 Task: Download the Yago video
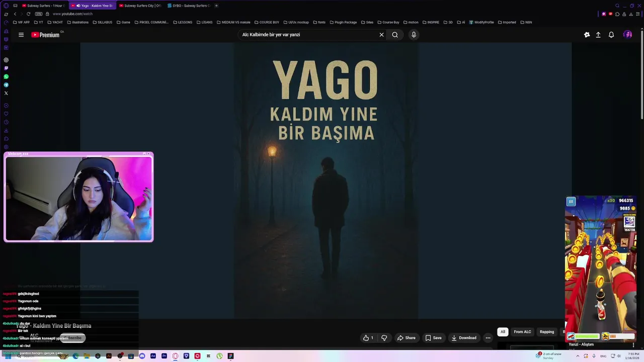point(464,338)
